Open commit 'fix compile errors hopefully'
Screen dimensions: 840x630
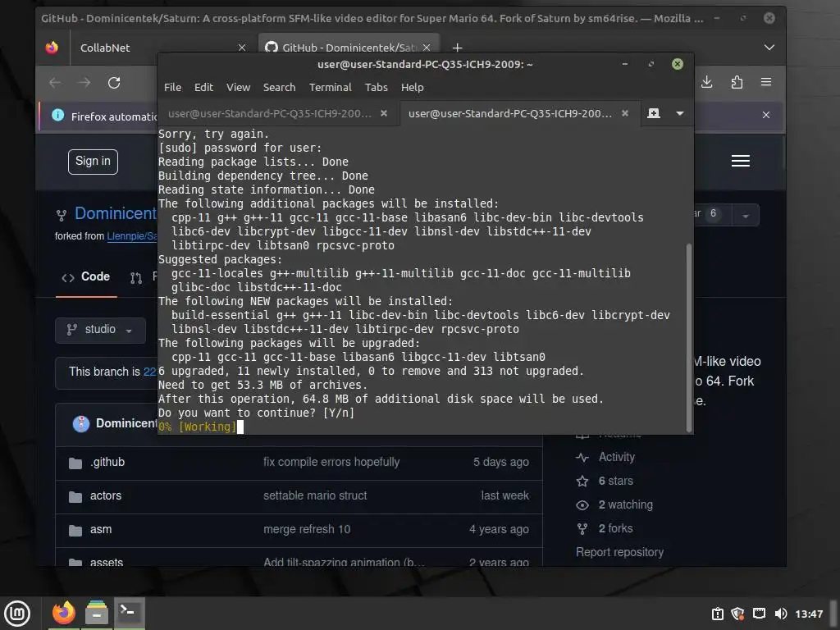[x=331, y=462]
